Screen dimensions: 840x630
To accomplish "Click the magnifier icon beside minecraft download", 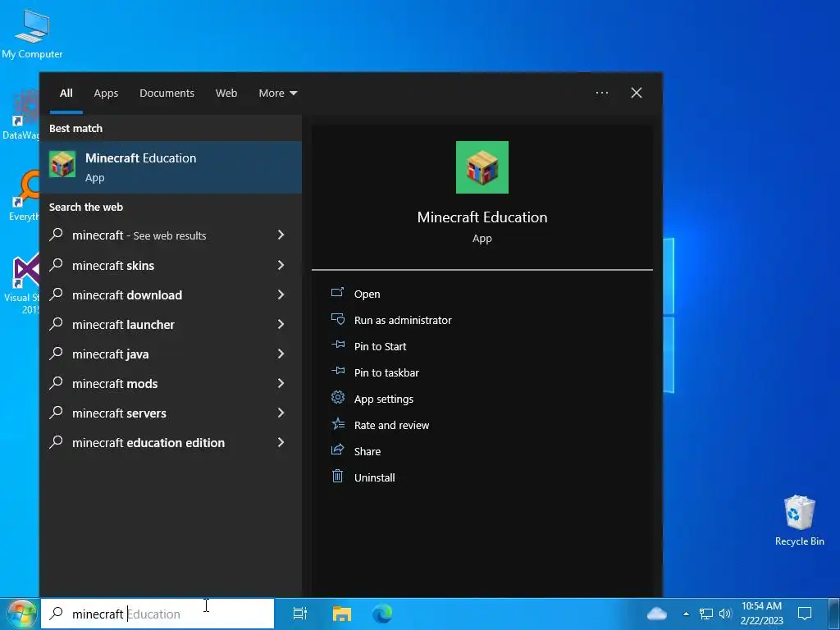I will point(57,294).
